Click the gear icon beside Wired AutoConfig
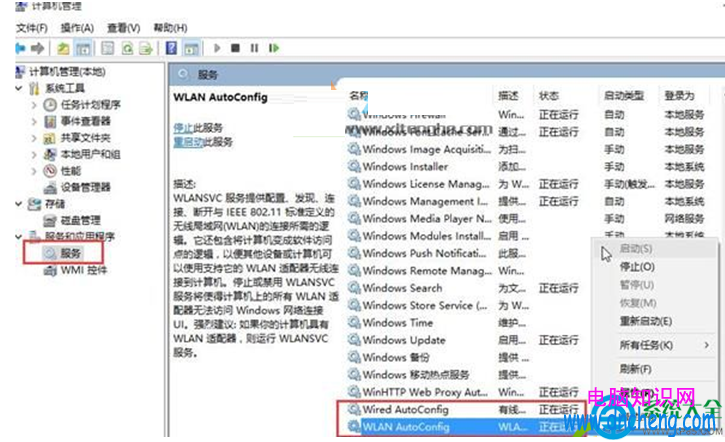This screenshot has width=725, height=442. (x=354, y=409)
